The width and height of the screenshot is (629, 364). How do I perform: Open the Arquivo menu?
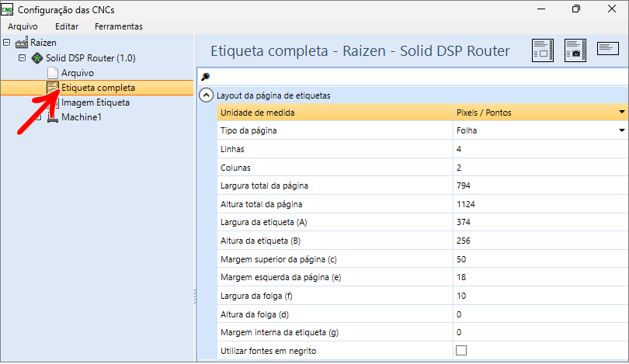[23, 26]
